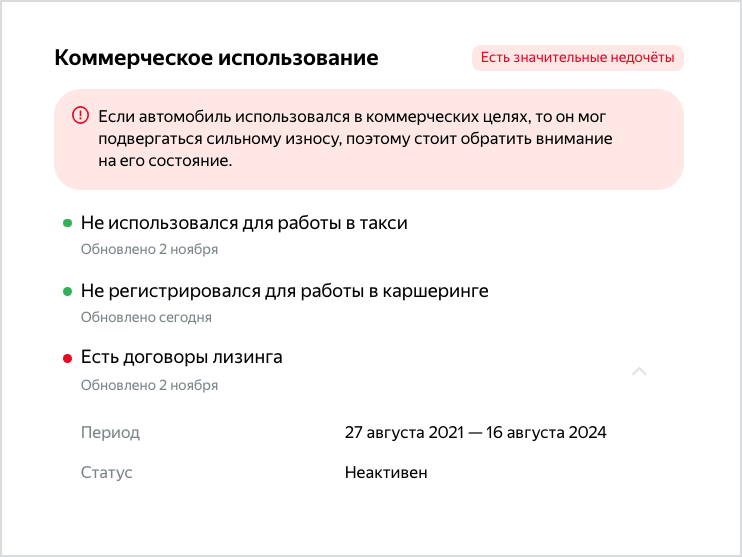Click 'Обновлено 2 ноября' under leasing item

point(149,385)
